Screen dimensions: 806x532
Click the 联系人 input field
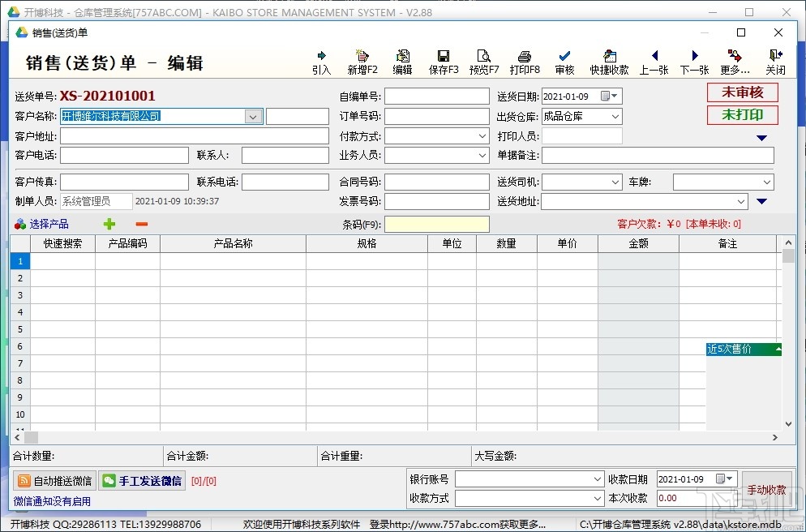(x=285, y=155)
